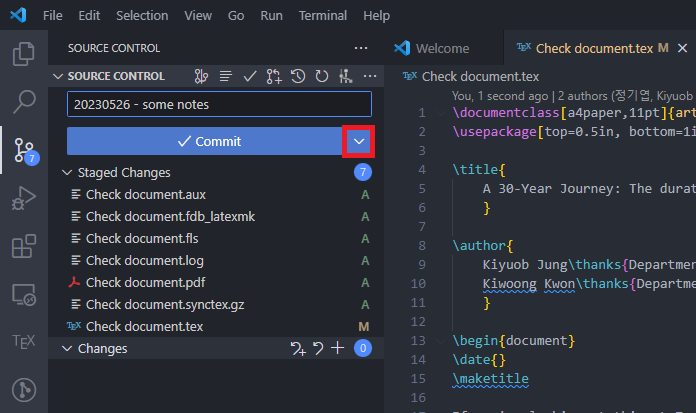Open the View menu

[198, 16]
